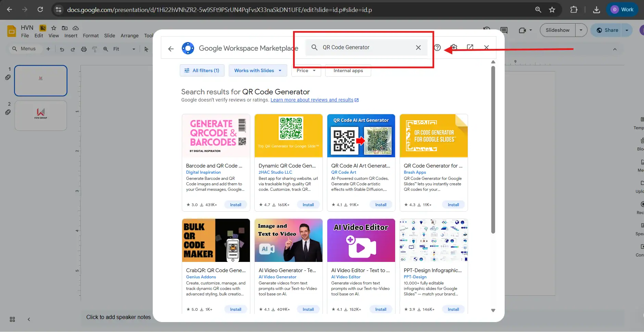The image size is (644, 332).
Task: Start the presentation with Slideshow button
Action: pyautogui.click(x=558, y=30)
